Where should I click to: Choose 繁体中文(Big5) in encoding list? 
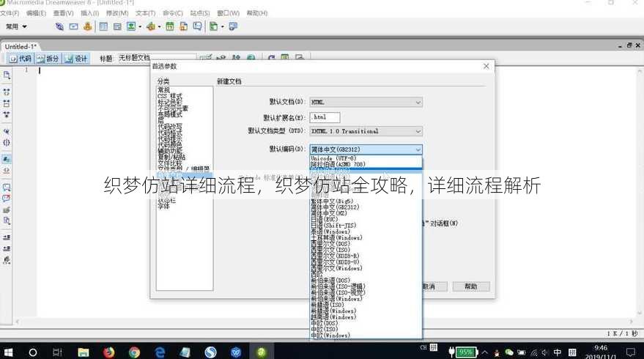point(366,201)
